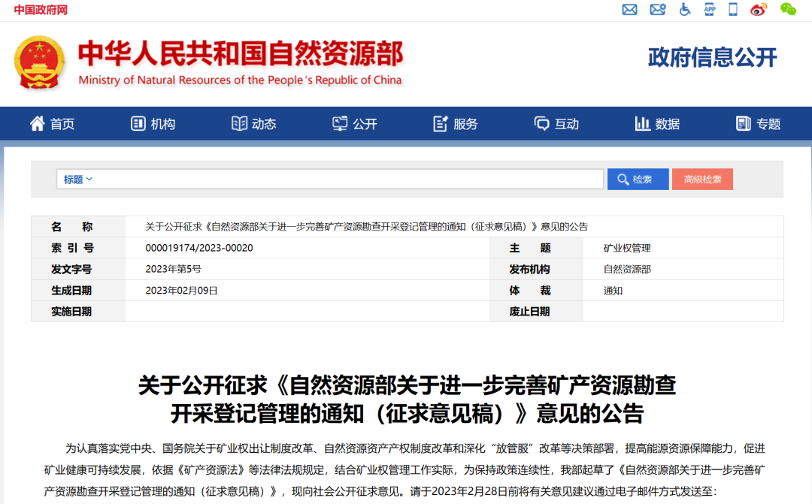Expand the 服务 navigation menu
Image resolution: width=812 pixels, height=504 pixels.
click(456, 123)
